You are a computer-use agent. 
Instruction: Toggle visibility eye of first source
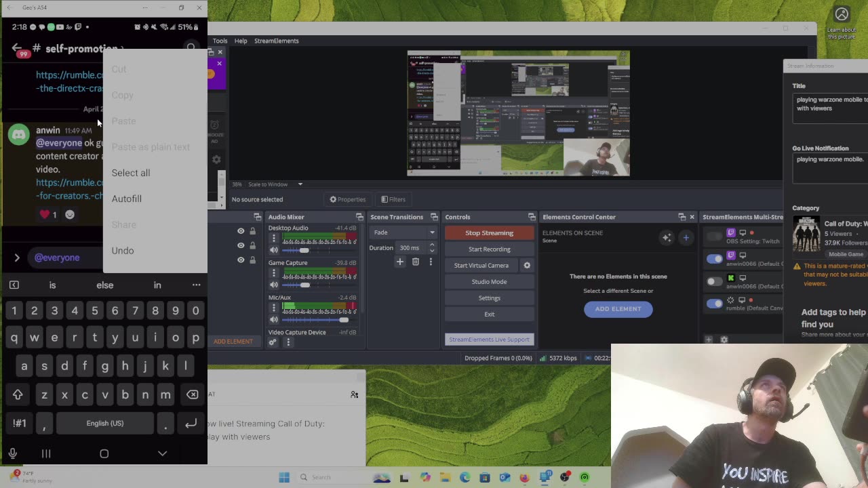pyautogui.click(x=241, y=231)
